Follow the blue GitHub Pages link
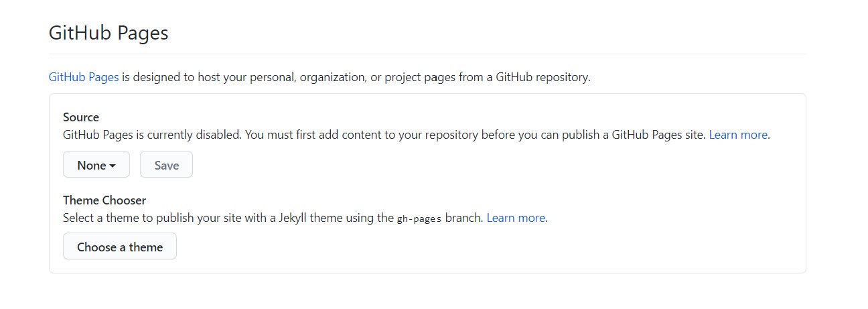This screenshot has width=868, height=309. (x=84, y=77)
